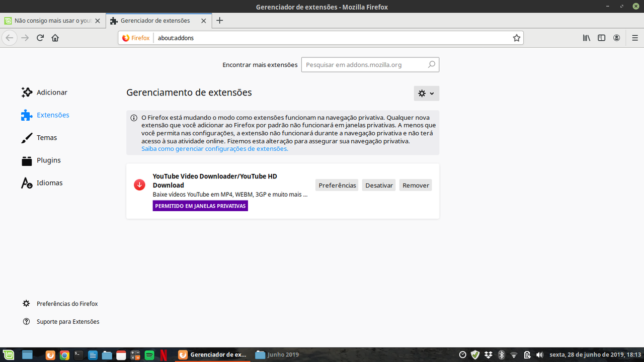Open Suporte para Extensões
This screenshot has width=644, height=362.
[61, 321]
